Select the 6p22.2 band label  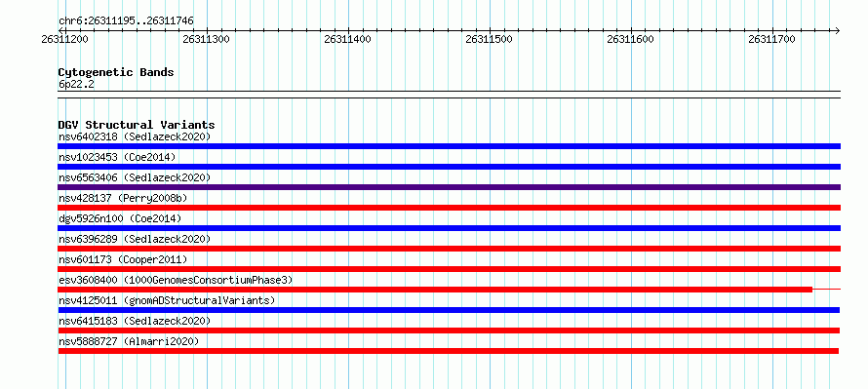click(x=76, y=84)
